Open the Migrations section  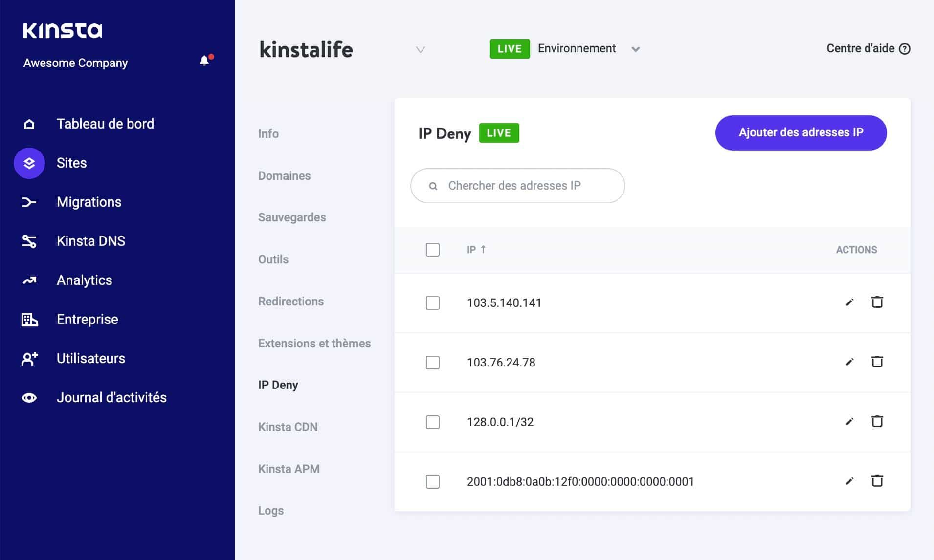pyautogui.click(x=89, y=202)
